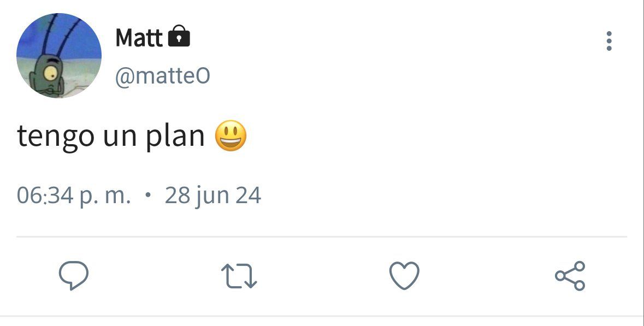This screenshot has width=644, height=326.
Task: Click the year '24' in the date
Action: coord(248,195)
